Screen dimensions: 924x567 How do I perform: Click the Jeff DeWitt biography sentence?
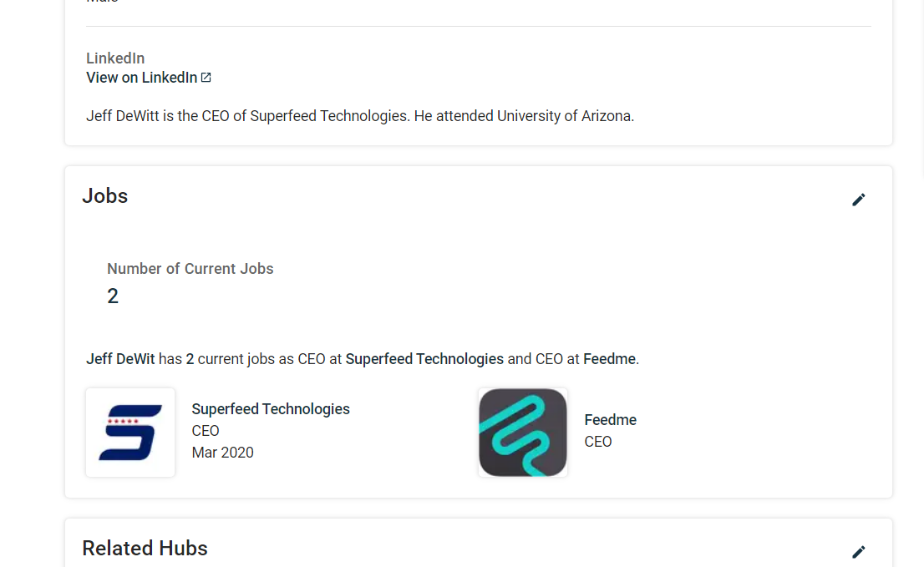point(360,116)
